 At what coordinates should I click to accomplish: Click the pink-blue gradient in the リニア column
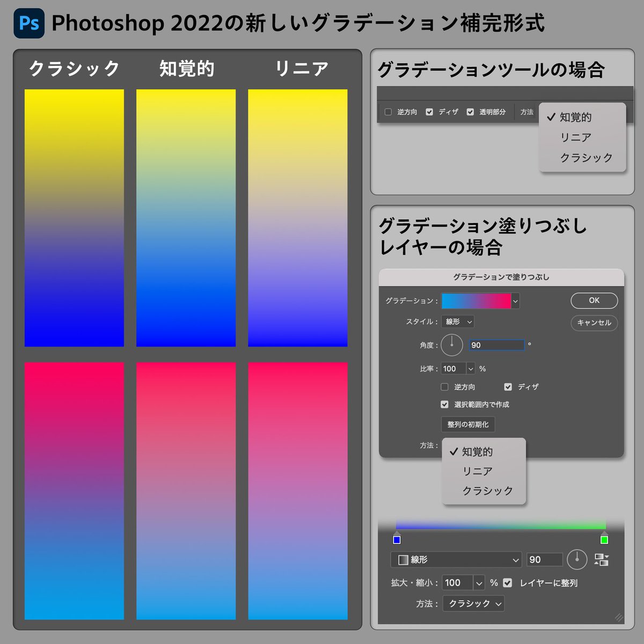point(298,491)
